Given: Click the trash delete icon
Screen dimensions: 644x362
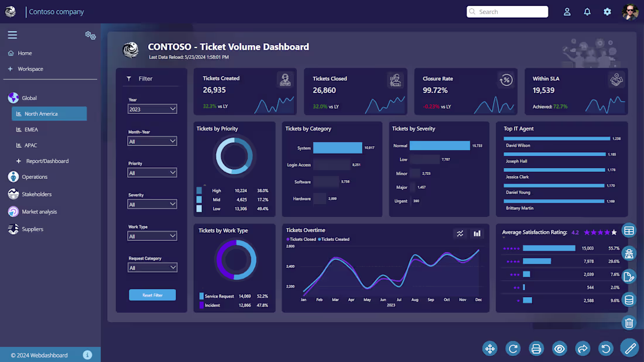Looking at the screenshot, I should click(x=629, y=323).
